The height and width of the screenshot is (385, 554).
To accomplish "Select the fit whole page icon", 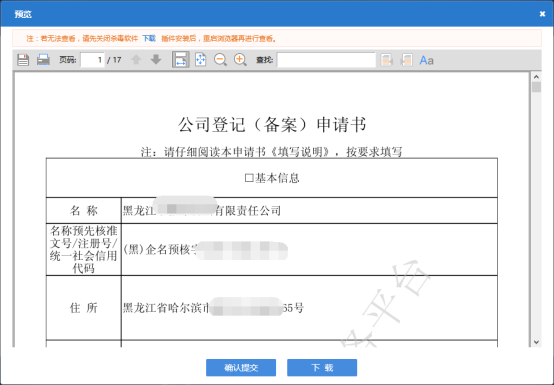I will tap(201, 59).
